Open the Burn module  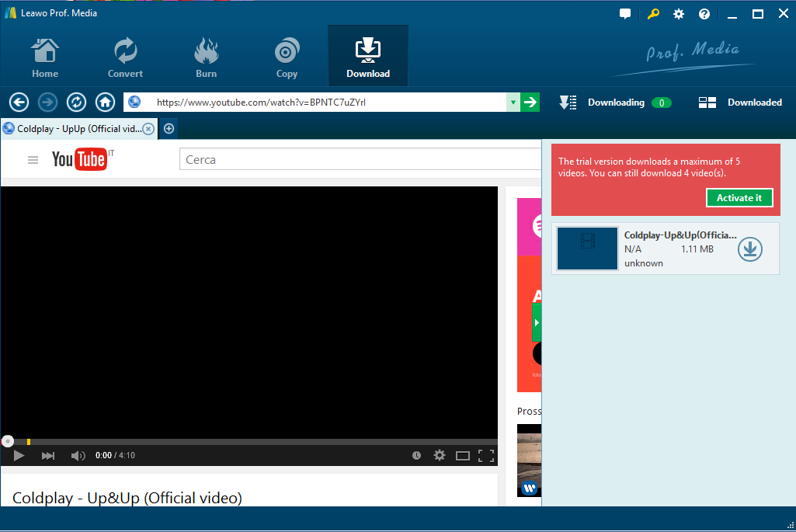tap(206, 57)
